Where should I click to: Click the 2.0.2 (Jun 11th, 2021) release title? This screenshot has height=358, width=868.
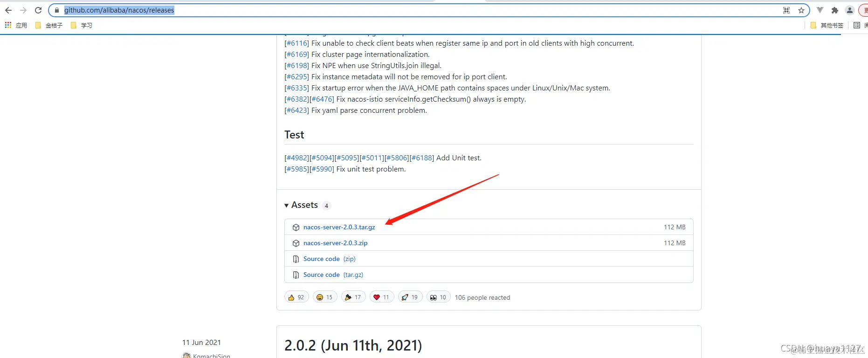click(x=353, y=345)
